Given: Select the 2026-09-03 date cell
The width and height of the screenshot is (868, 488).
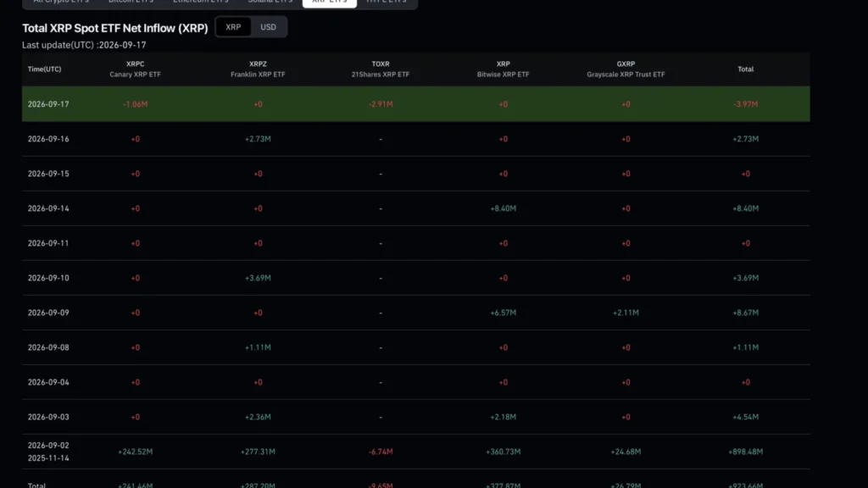Looking at the screenshot, I should pos(48,417).
